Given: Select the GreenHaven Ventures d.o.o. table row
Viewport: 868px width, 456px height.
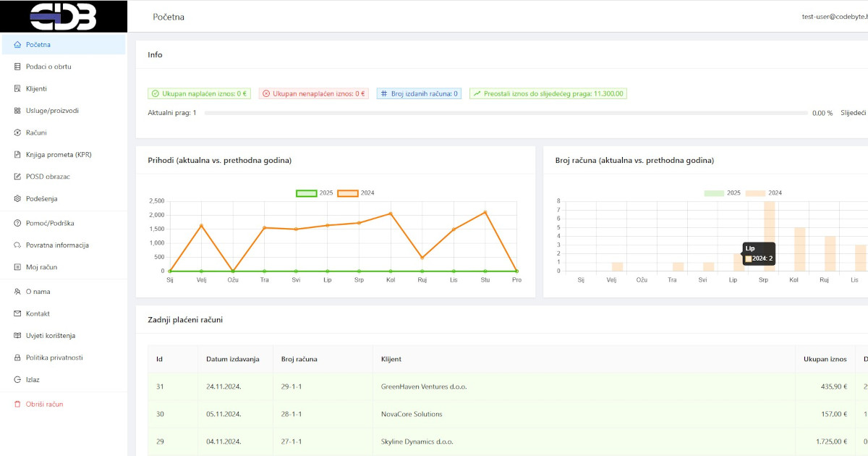Looking at the screenshot, I should 424,387.
